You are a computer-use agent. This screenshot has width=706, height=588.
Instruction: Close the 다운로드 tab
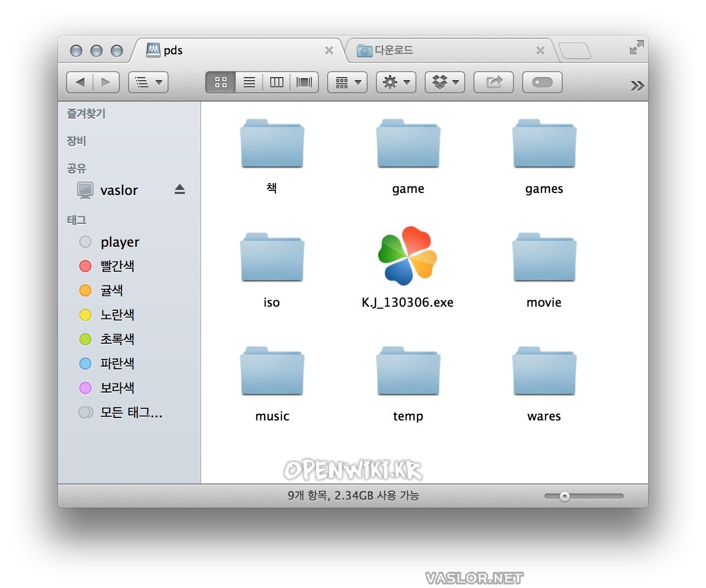click(540, 50)
